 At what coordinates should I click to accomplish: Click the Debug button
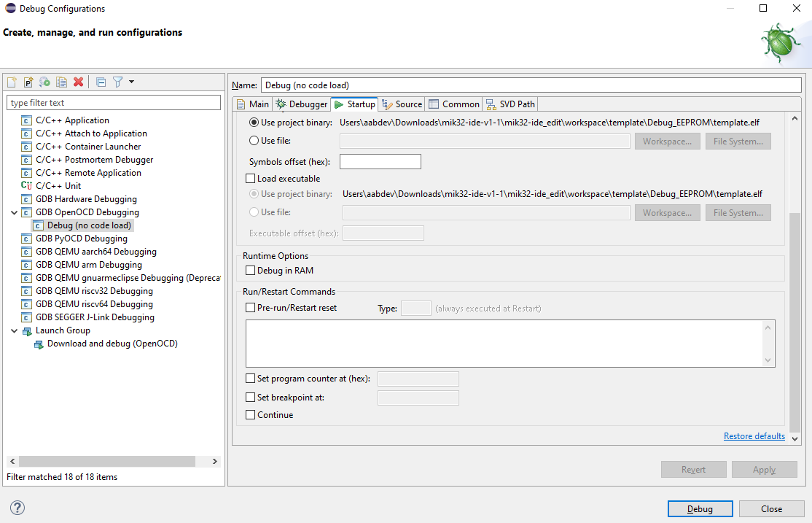[700, 509]
